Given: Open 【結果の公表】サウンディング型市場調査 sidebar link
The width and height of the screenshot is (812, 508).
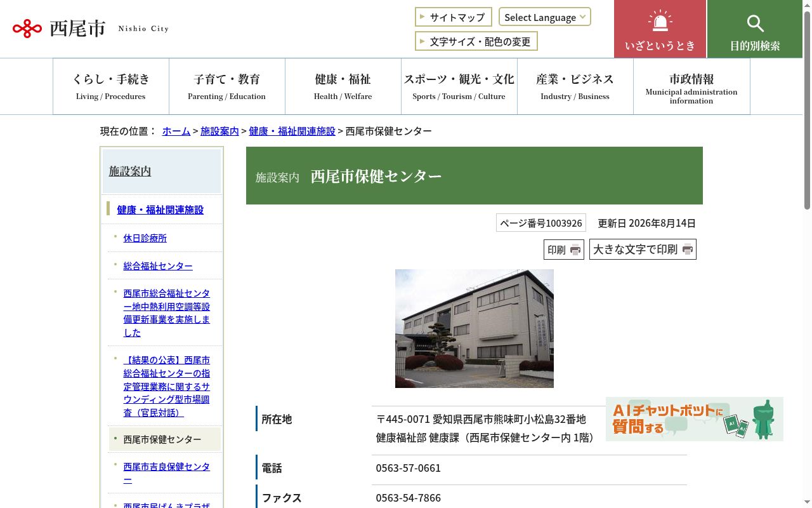Looking at the screenshot, I should point(167,386).
